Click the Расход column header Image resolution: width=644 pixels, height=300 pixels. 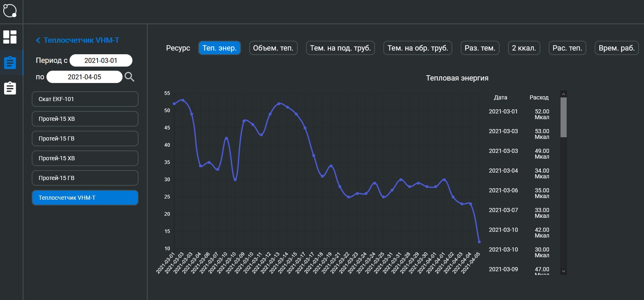point(539,98)
